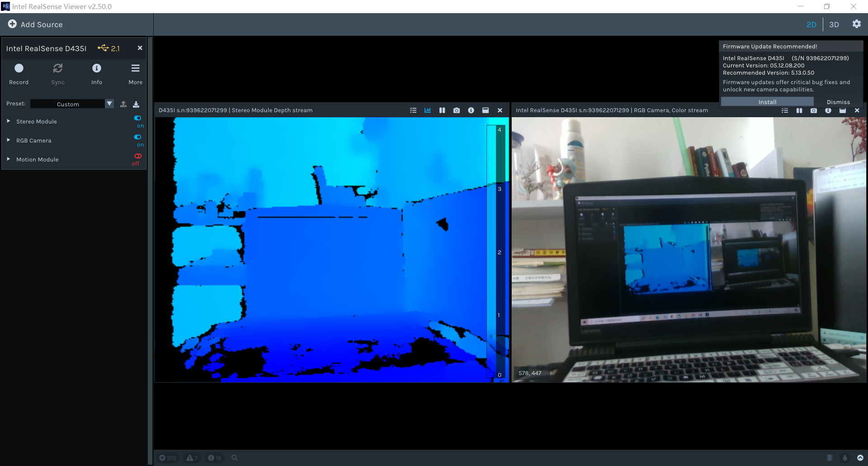The image size is (868, 466).
Task: Click the Firmware Update Recommended header
Action: point(770,47)
